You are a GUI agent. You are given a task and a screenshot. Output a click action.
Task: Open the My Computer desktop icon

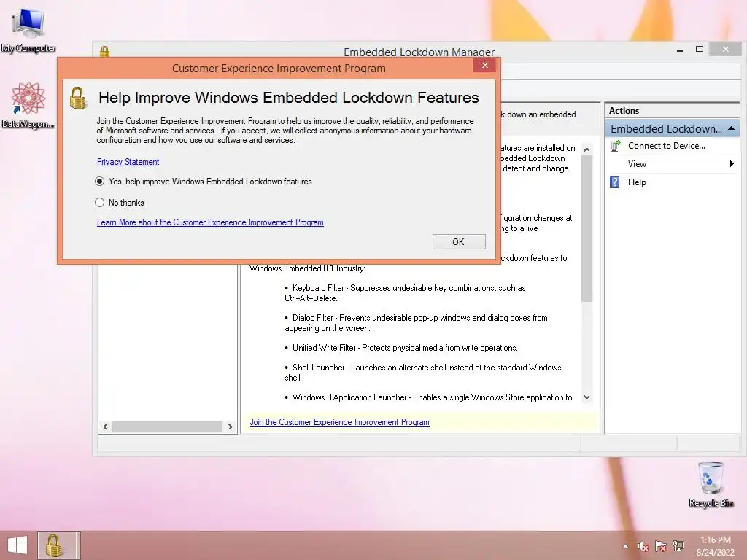point(28,30)
